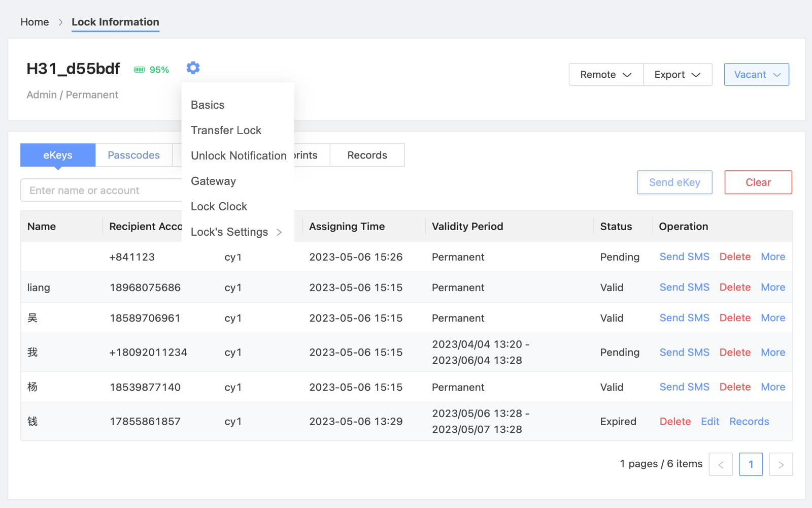
Task: Open the Vacant status dropdown
Action: pos(757,75)
